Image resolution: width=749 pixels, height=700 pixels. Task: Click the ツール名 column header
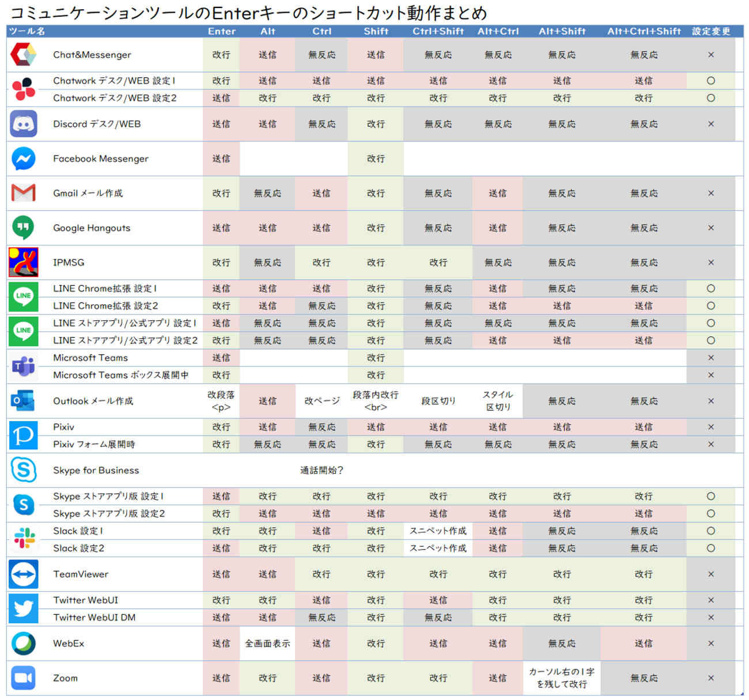[27, 31]
